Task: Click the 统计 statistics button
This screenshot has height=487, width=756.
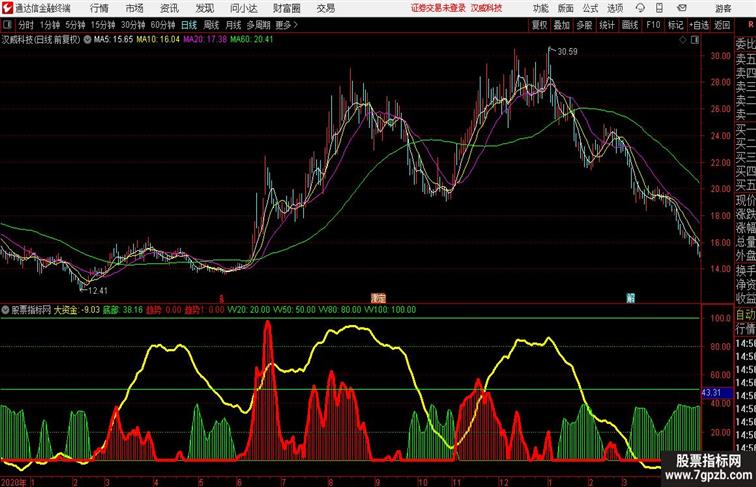Action: 607,25
